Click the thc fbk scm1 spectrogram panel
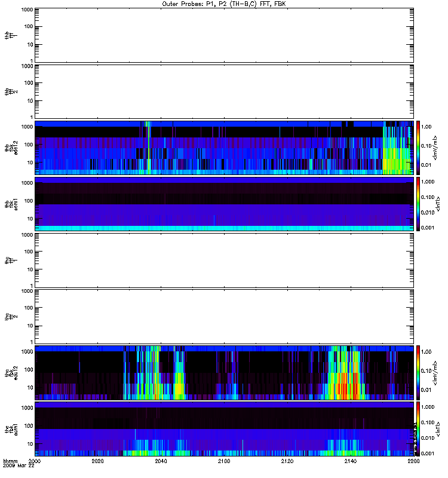 click(x=224, y=429)
